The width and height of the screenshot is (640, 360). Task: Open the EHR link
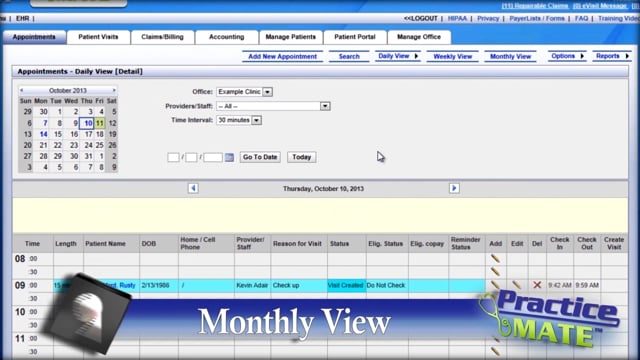22,18
